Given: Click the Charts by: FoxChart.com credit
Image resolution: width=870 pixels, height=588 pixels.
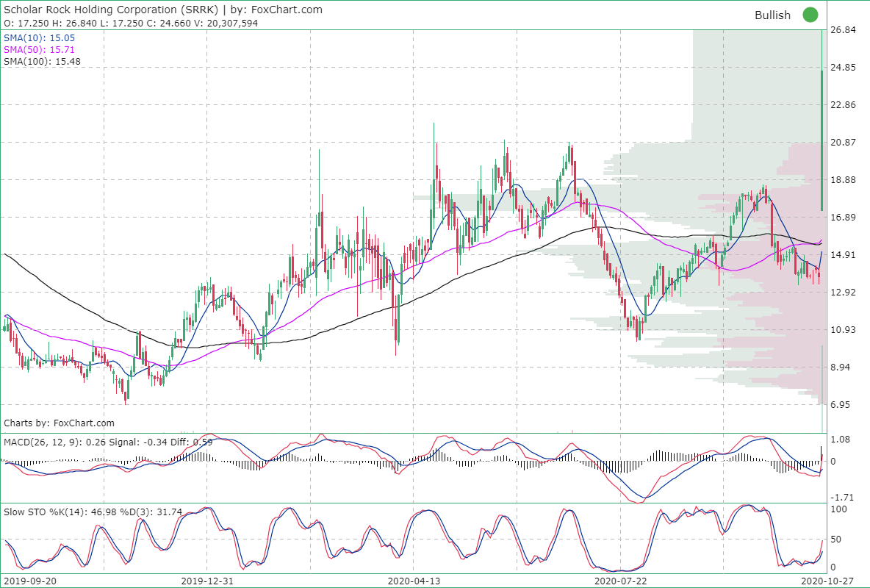Looking at the screenshot, I should (x=59, y=423).
